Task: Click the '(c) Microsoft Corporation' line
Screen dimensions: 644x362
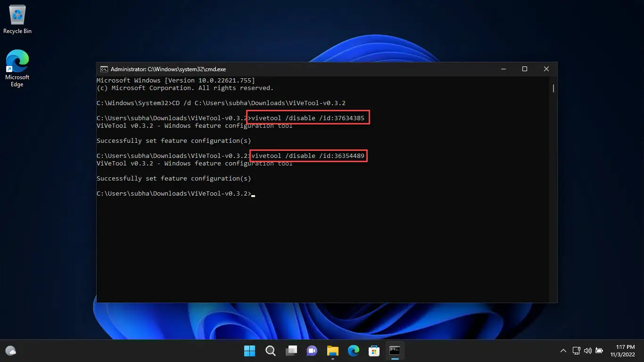Action: [x=185, y=88]
